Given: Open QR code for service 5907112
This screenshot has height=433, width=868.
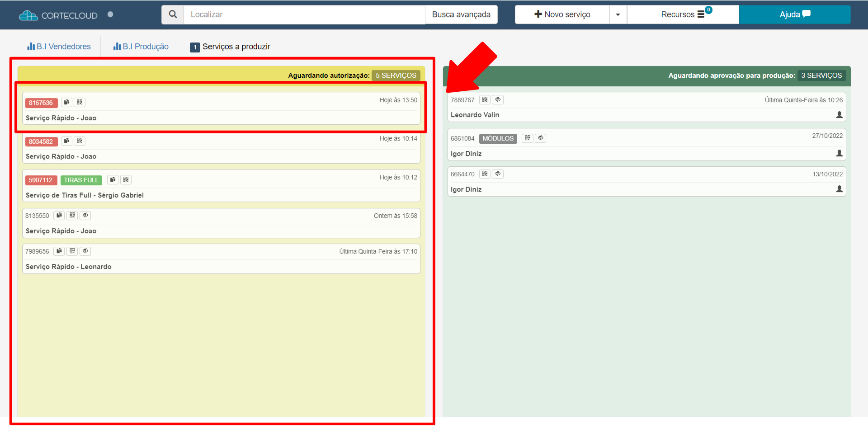Looking at the screenshot, I should pos(126,180).
